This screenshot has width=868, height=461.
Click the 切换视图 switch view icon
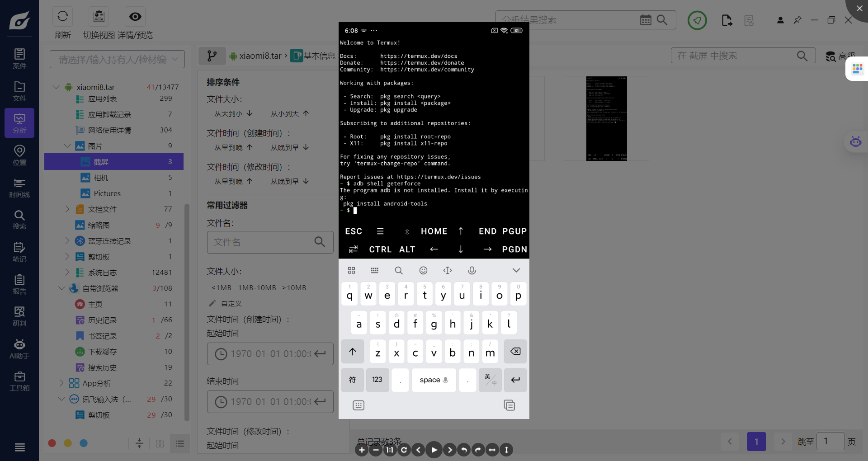[99, 17]
